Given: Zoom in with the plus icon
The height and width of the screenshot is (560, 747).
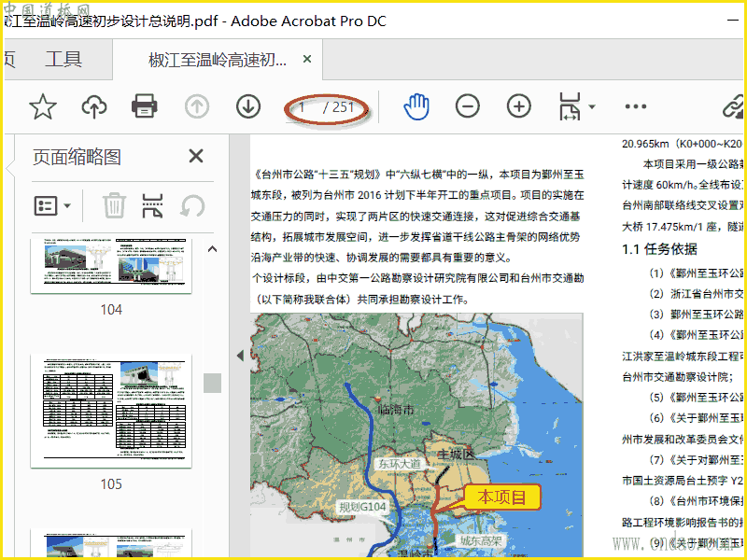Looking at the screenshot, I should click(518, 106).
